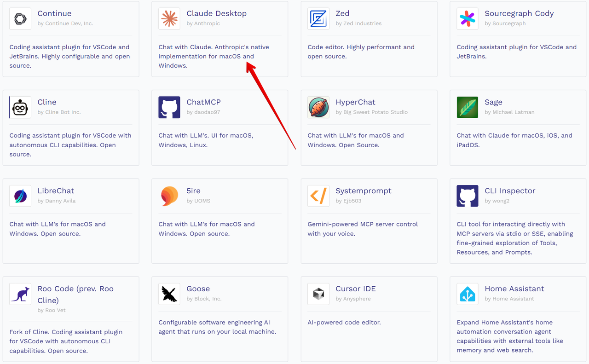Screen dimensions: 589x364
Task: Select the Zed card heading
Action: (x=342, y=13)
